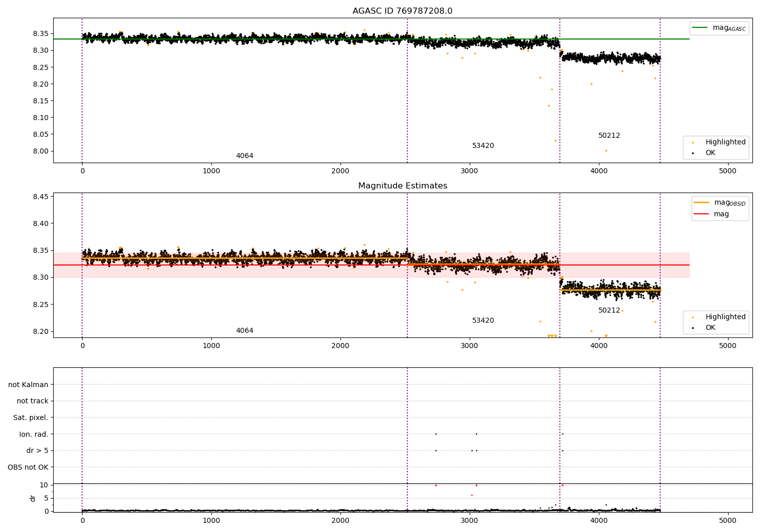Image resolution: width=760 pixels, height=532 pixels.
Task: Click the green mag AGASC line
Action: (x=371, y=39)
